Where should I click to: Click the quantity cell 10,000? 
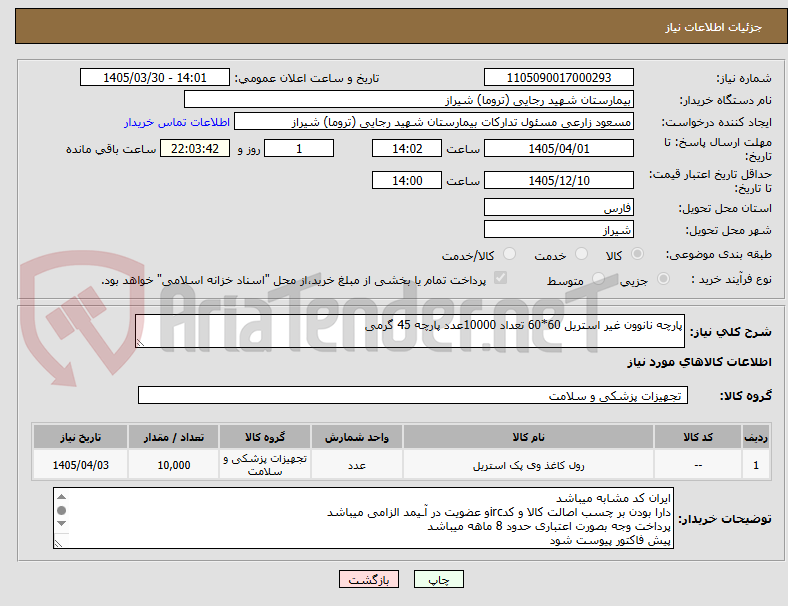(173, 465)
